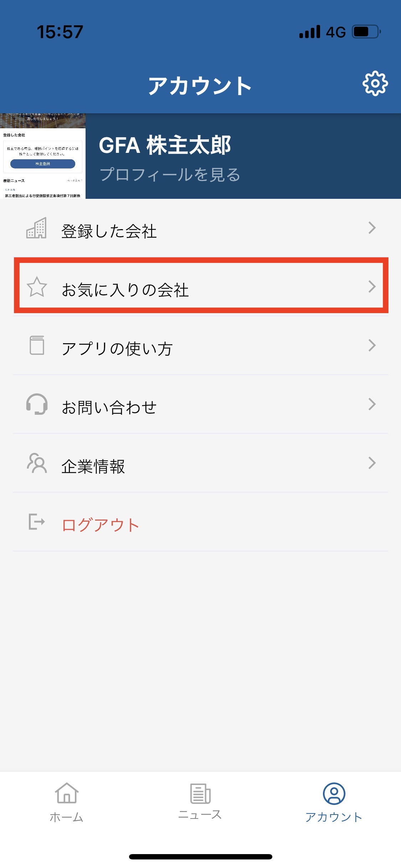Tap the logout arrow icon
This screenshot has height=868, width=401.
pos(37,522)
